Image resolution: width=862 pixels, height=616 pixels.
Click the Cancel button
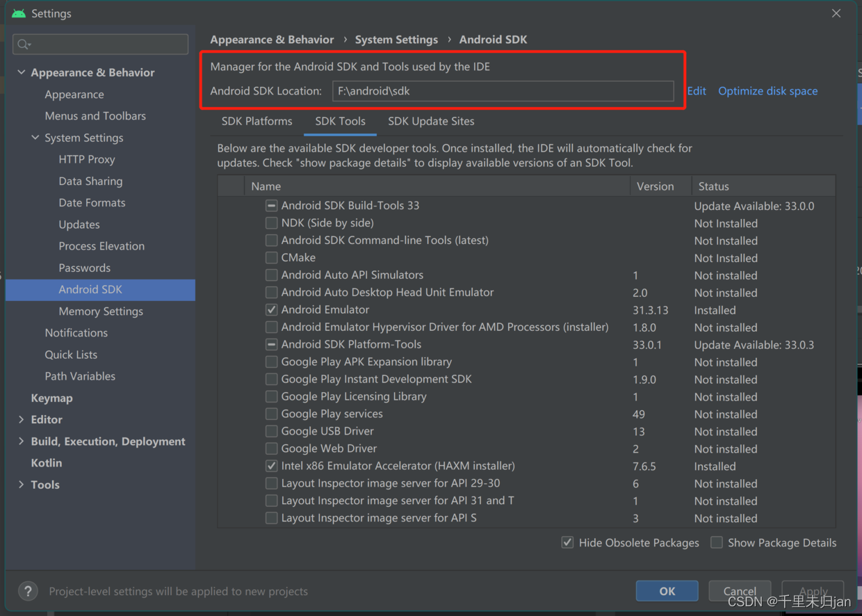(740, 591)
